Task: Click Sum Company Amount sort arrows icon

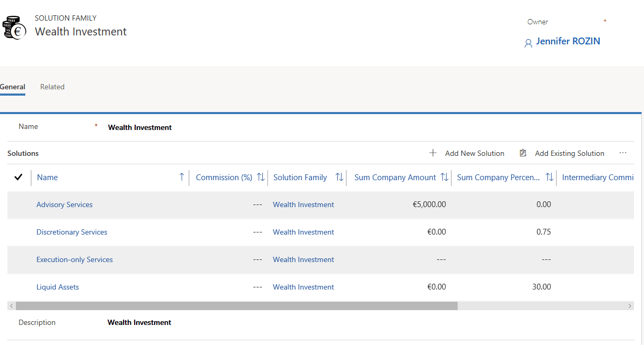Action: pyautogui.click(x=444, y=178)
